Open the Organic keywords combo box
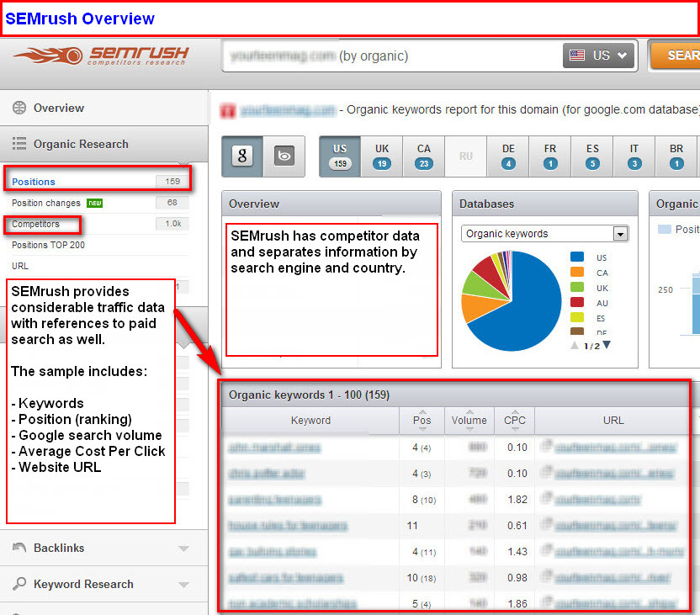The width and height of the screenshot is (700, 615). [x=544, y=233]
